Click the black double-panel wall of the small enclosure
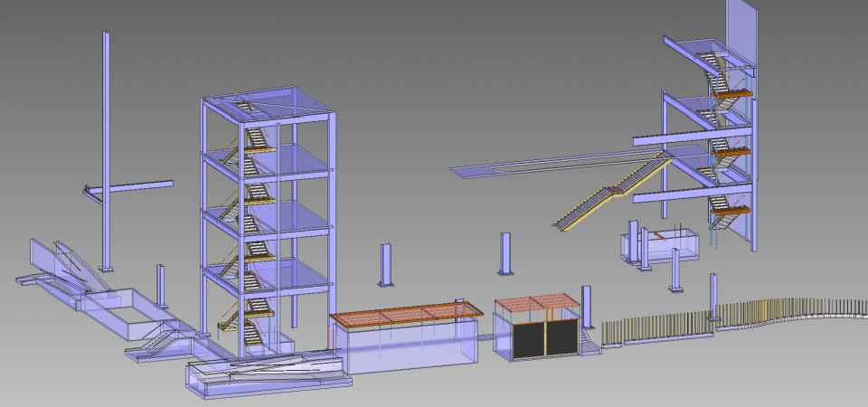 pyautogui.click(x=535, y=338)
